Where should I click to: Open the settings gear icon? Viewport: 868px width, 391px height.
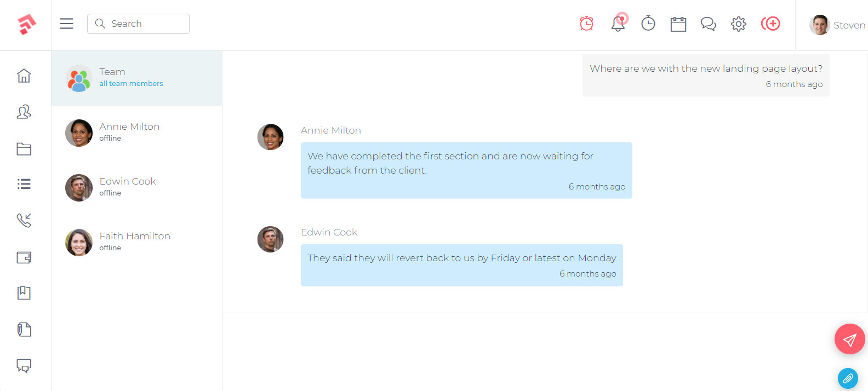739,24
